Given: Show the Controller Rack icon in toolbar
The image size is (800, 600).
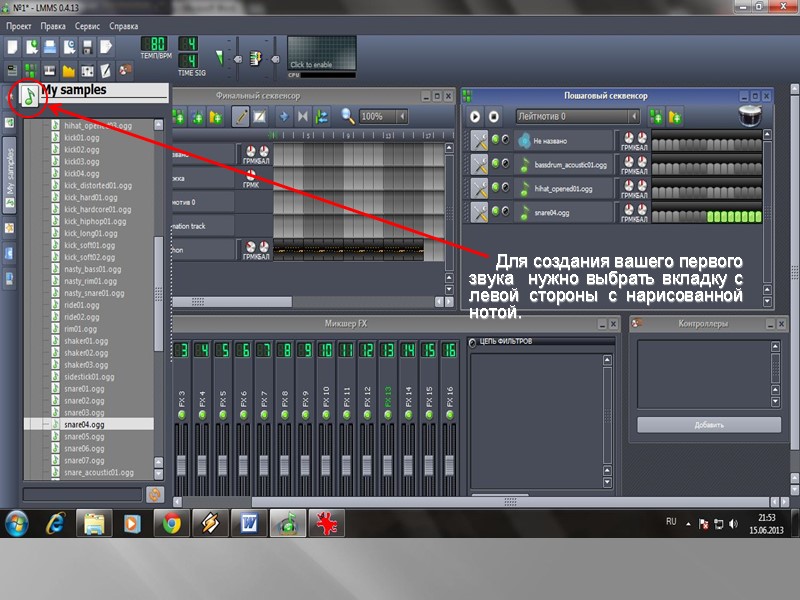Looking at the screenshot, I should (x=125, y=70).
